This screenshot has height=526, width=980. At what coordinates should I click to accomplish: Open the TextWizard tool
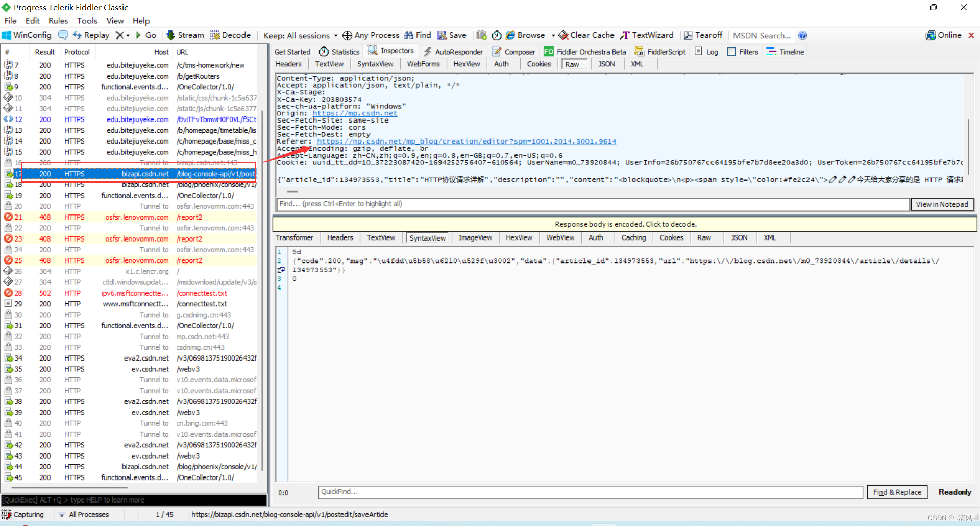(x=647, y=35)
